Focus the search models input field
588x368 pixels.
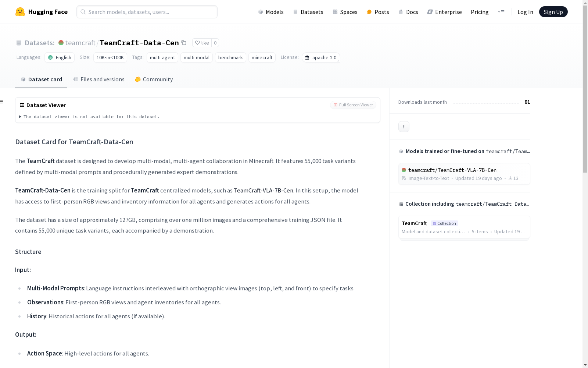point(147,12)
